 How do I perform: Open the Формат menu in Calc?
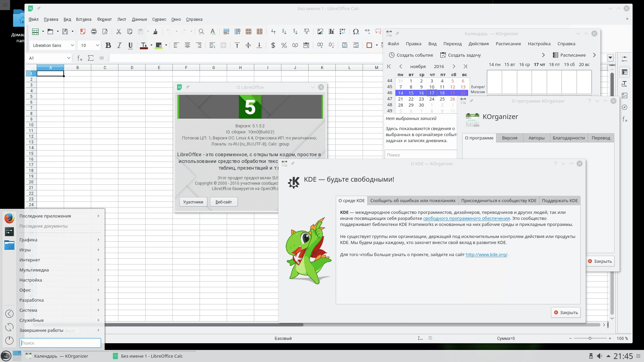pyautogui.click(x=104, y=19)
